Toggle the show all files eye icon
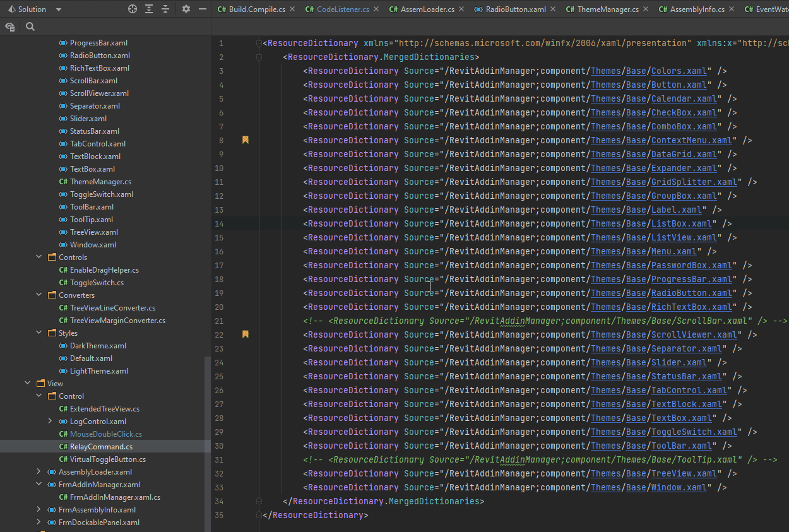Screen dimensions: 789x532 [10, 27]
